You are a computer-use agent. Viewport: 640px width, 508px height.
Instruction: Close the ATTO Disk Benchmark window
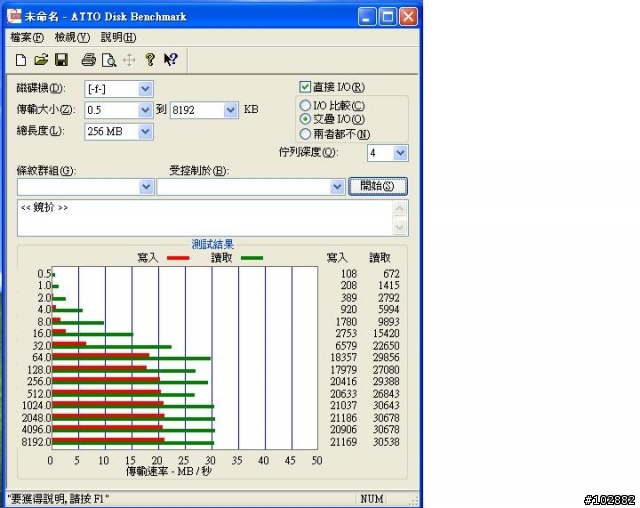(408, 17)
